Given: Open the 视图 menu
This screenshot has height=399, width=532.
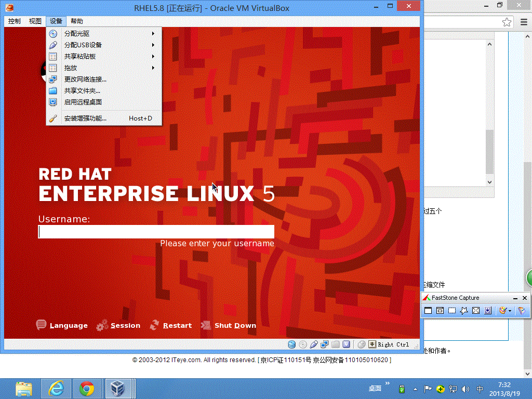Looking at the screenshot, I should point(35,21).
